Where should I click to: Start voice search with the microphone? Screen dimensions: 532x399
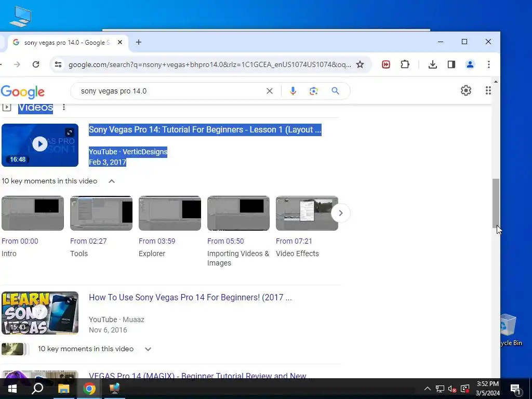293,91
